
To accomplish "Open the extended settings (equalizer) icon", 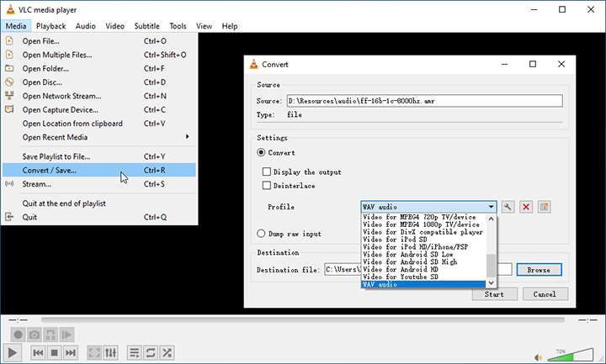I will 111,352.
